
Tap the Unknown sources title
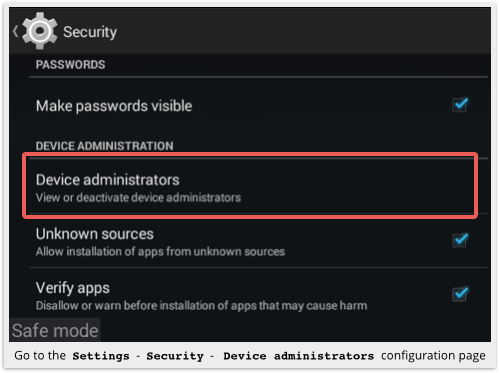[95, 234]
